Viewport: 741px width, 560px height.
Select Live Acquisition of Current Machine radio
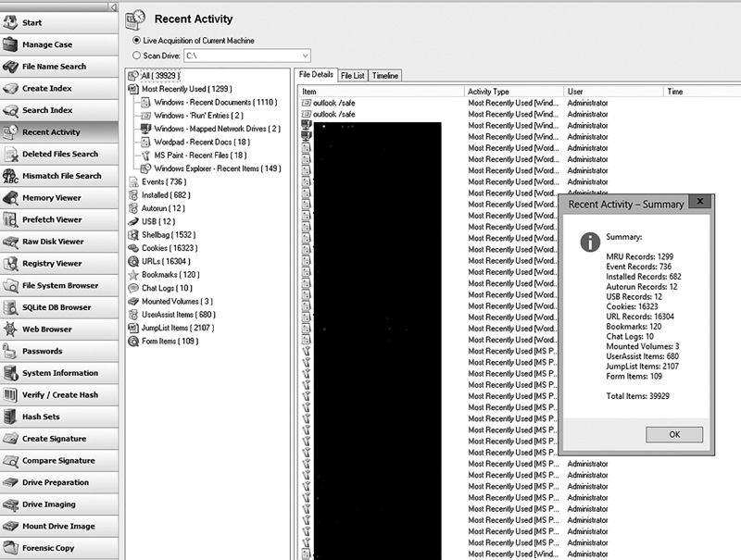136,40
